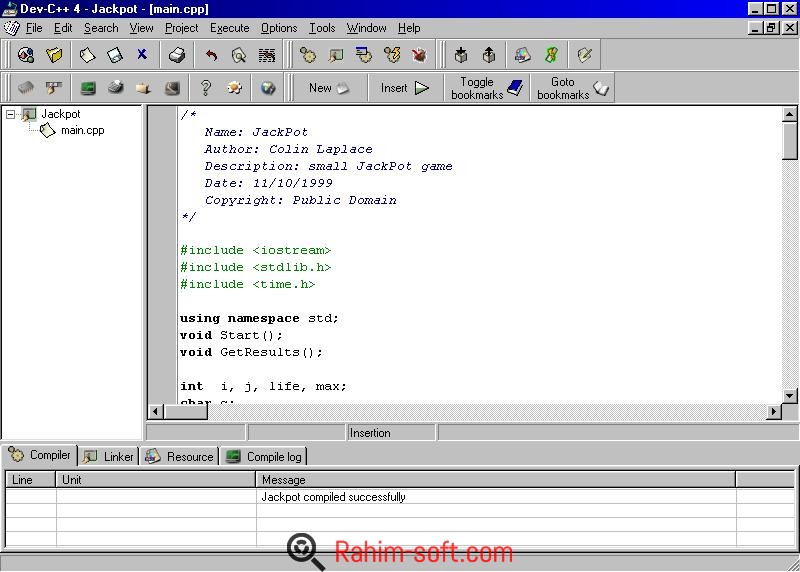
Task: Click the Compile and Run icon
Action: click(364, 55)
